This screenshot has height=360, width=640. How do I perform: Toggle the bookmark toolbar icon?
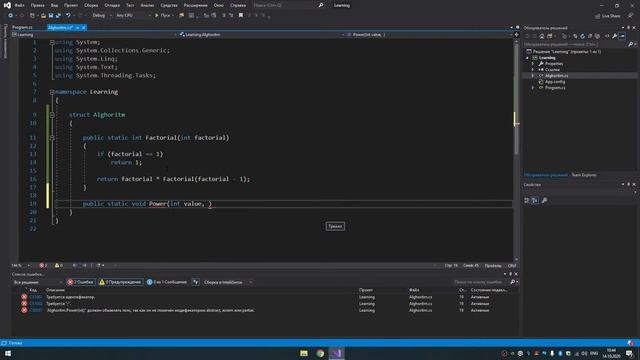[x=241, y=16]
